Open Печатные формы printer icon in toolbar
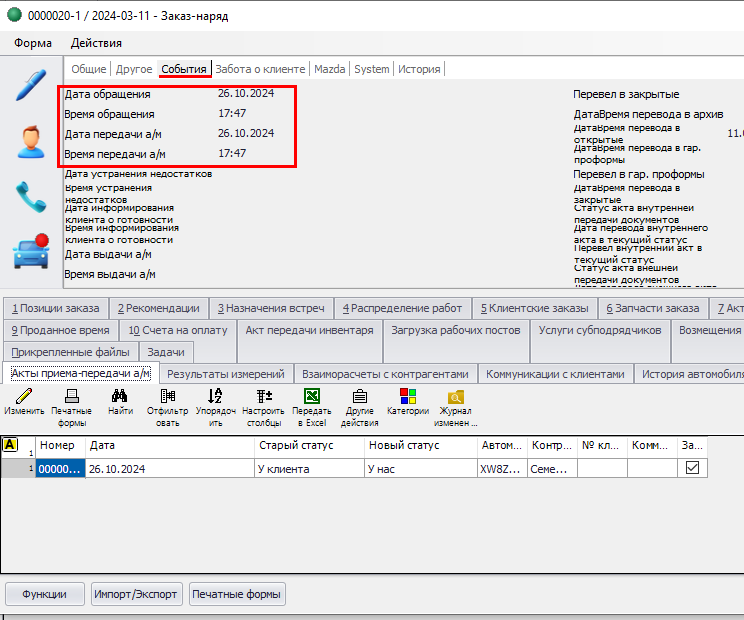Viewport: 744px width, 620px height. pos(71,396)
